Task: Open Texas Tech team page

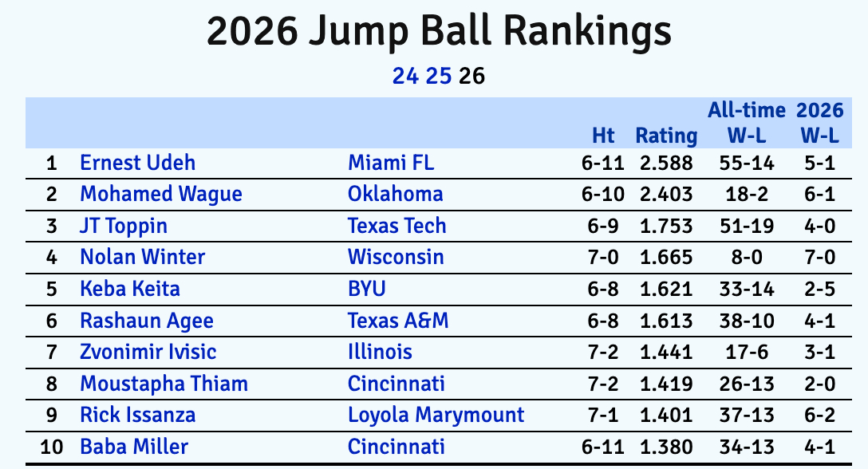Action: point(397,226)
